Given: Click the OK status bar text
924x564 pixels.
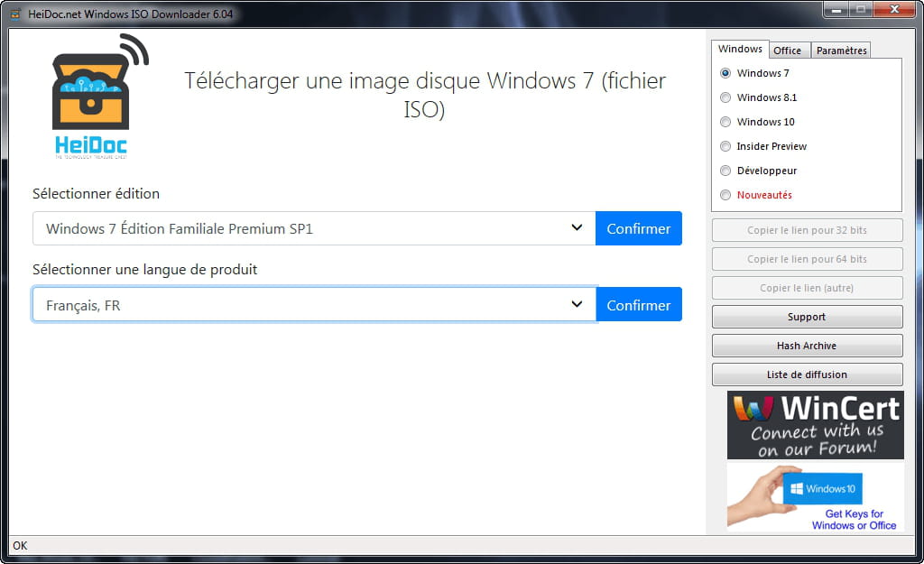Looking at the screenshot, I should coord(20,546).
